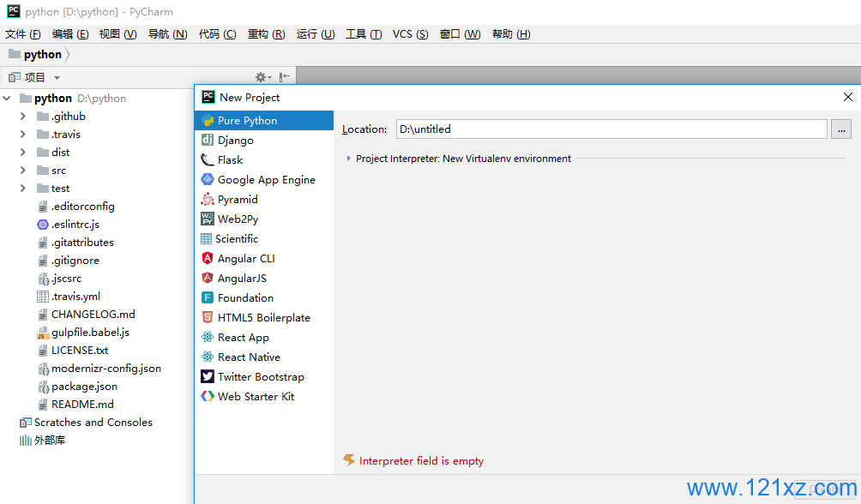Select .editorconfig file in tree
861x504 pixels.
83,207
